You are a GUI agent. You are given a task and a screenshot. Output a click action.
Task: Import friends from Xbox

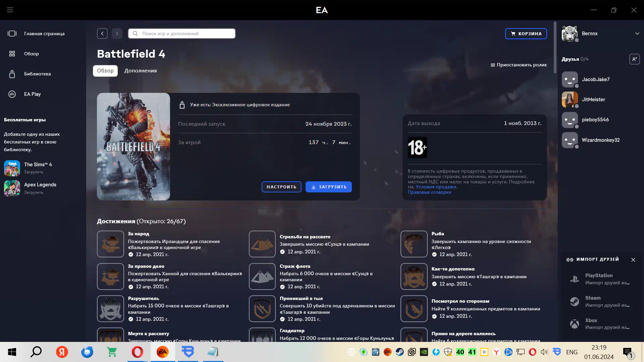[600, 324]
